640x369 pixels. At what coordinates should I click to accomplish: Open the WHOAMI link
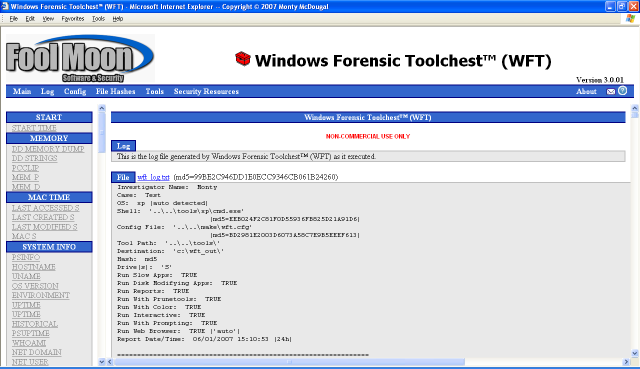[x=29, y=343]
